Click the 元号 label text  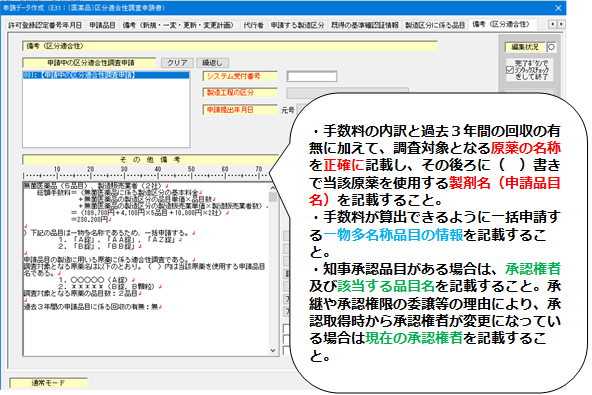tap(287, 110)
